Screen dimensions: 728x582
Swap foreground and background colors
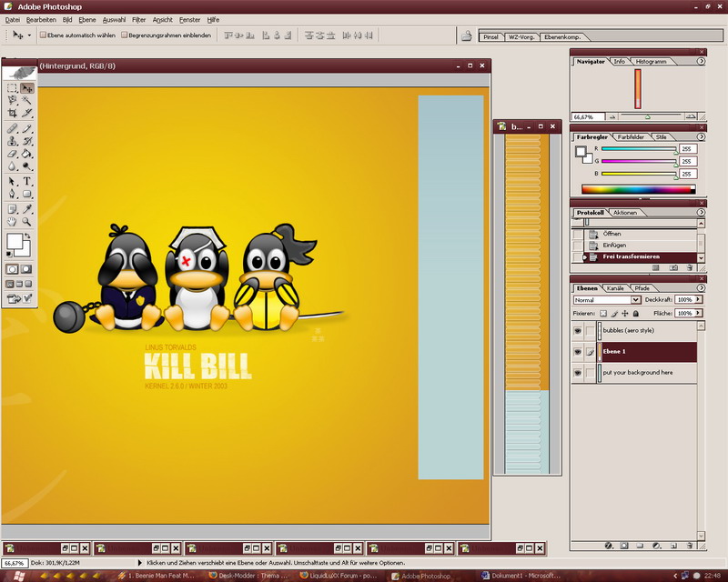click(x=28, y=236)
